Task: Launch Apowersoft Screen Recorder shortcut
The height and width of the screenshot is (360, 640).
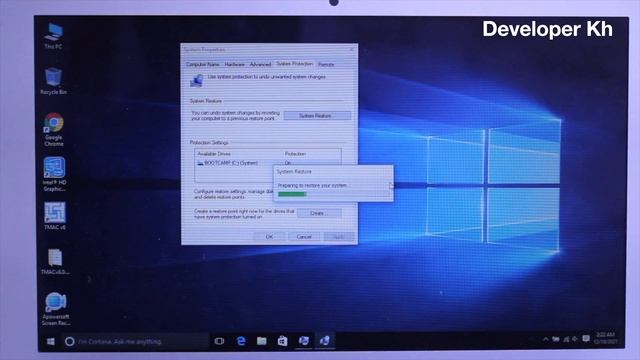Action: coord(56,309)
